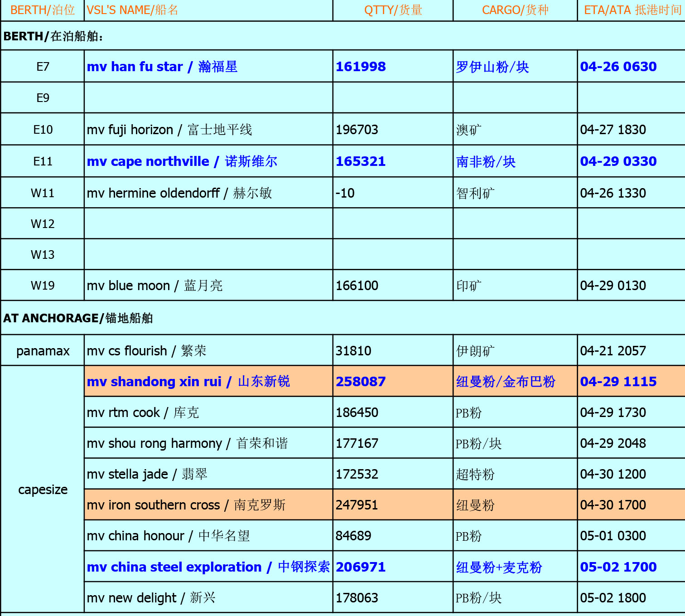Select berth cell E11
This screenshot has height=616, width=685.
coord(43,161)
